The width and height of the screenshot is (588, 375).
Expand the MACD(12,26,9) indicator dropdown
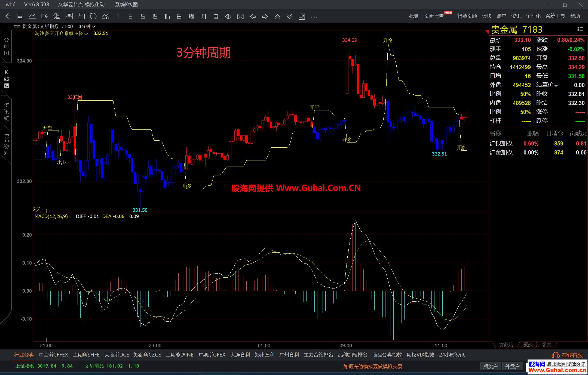coord(71,217)
